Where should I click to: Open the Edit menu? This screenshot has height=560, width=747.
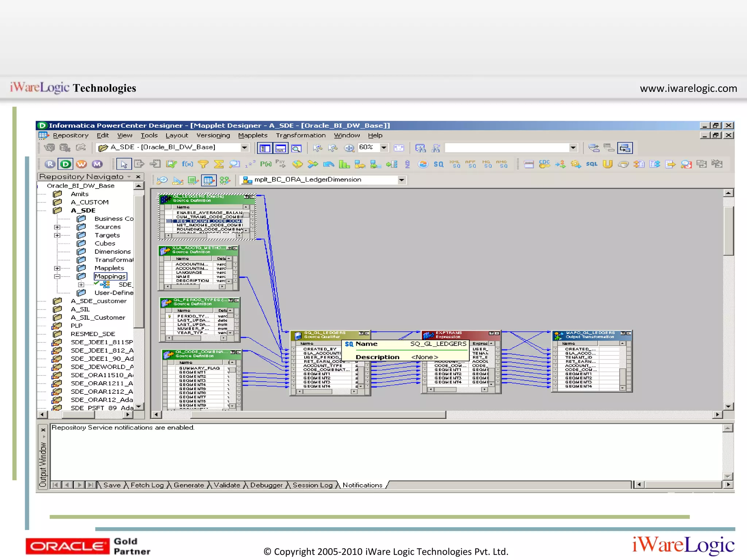tap(103, 135)
